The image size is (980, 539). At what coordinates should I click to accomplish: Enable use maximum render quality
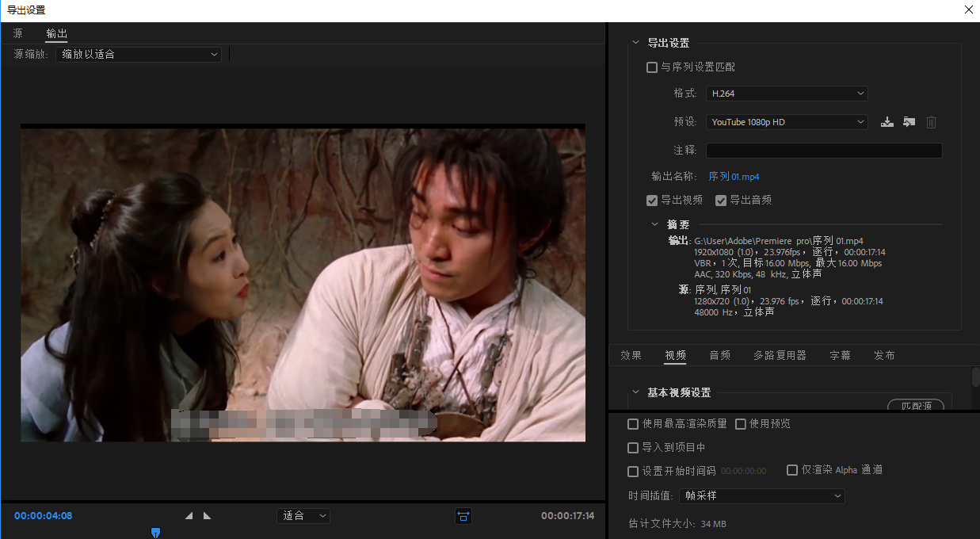coord(633,424)
